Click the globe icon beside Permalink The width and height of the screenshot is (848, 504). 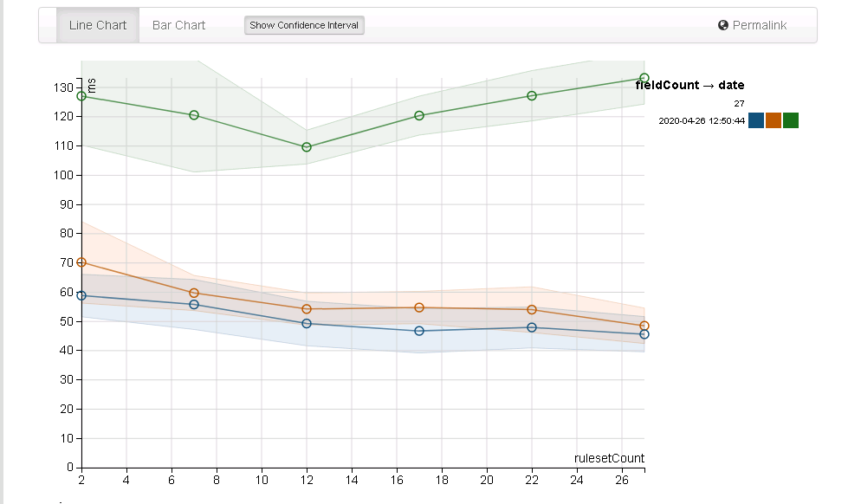(721, 25)
